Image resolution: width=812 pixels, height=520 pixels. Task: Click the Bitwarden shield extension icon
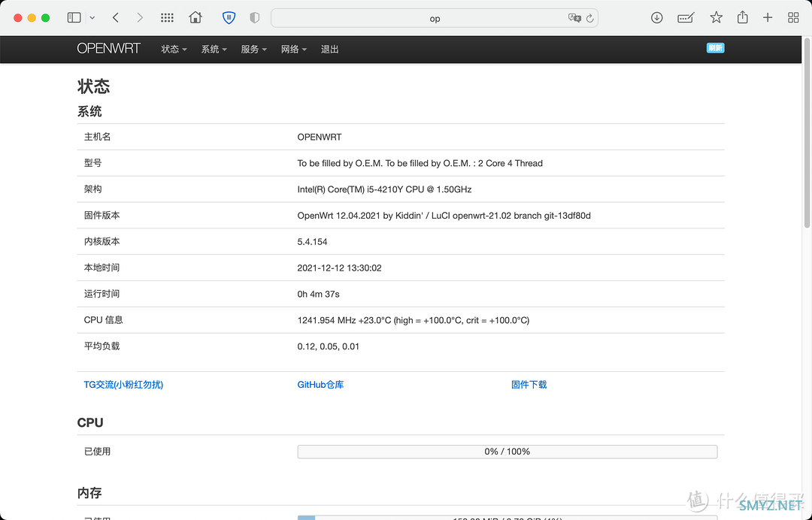point(229,17)
